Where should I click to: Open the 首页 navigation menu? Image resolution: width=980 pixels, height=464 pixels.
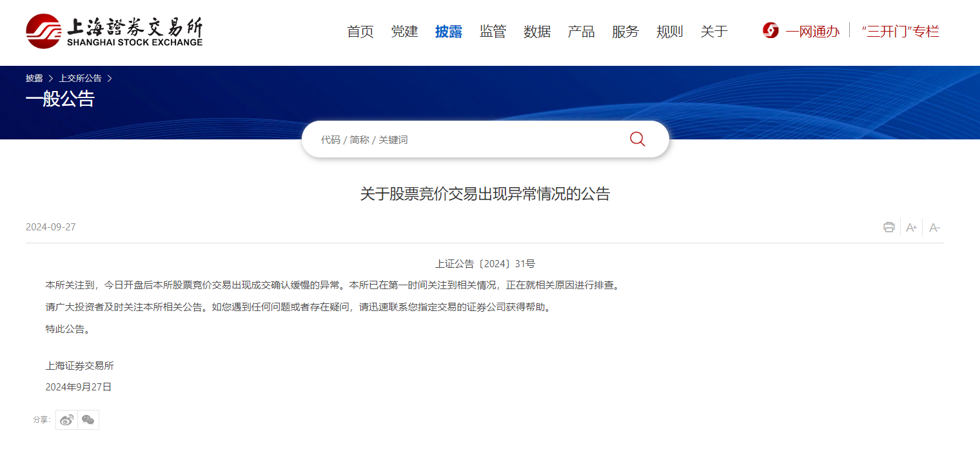click(360, 32)
